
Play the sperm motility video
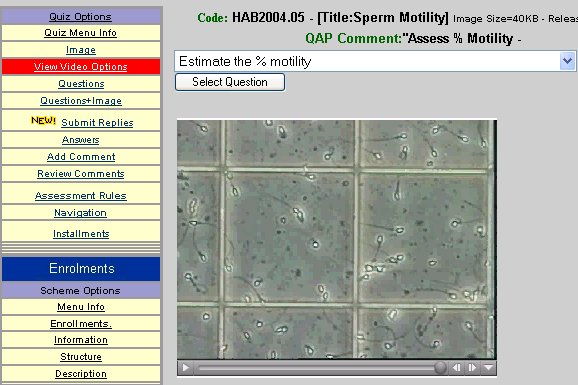[185, 368]
